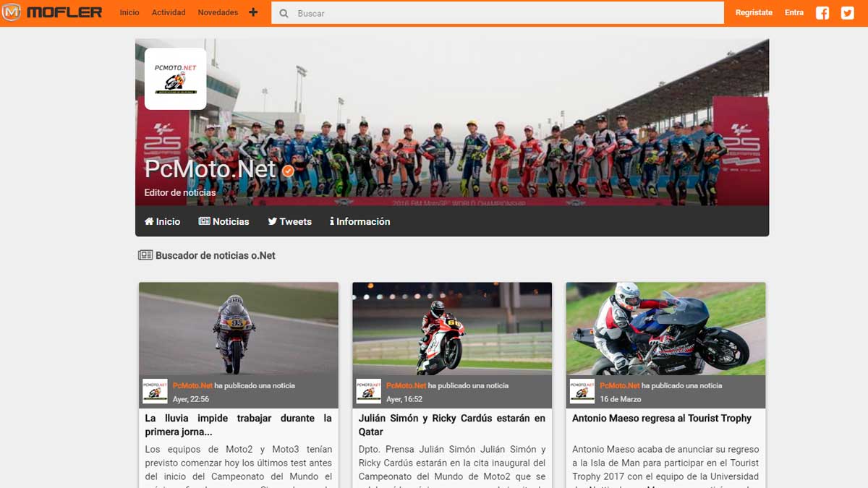Open the PcMoto.Net profile title
The image size is (868, 488).
tap(210, 169)
